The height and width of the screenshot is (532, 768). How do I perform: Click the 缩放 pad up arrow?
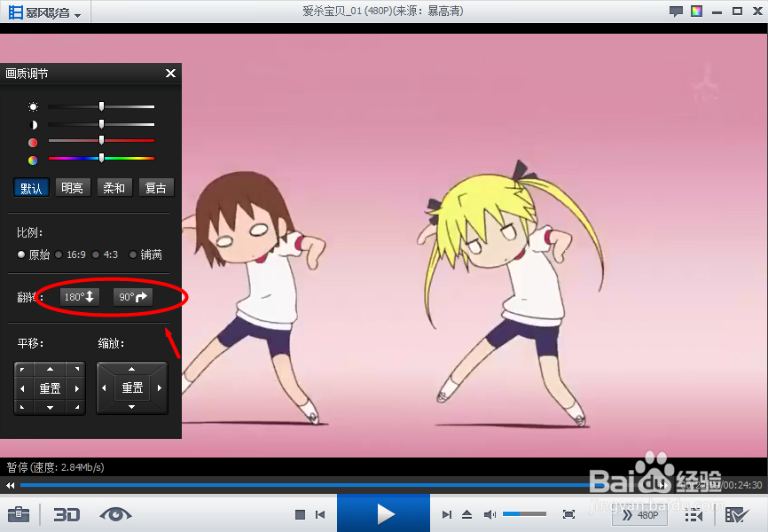[132, 369]
